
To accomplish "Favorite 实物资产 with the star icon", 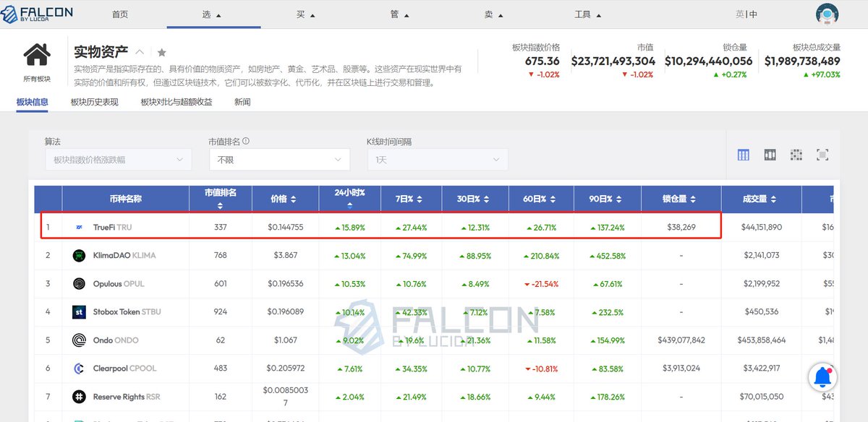I will point(162,52).
